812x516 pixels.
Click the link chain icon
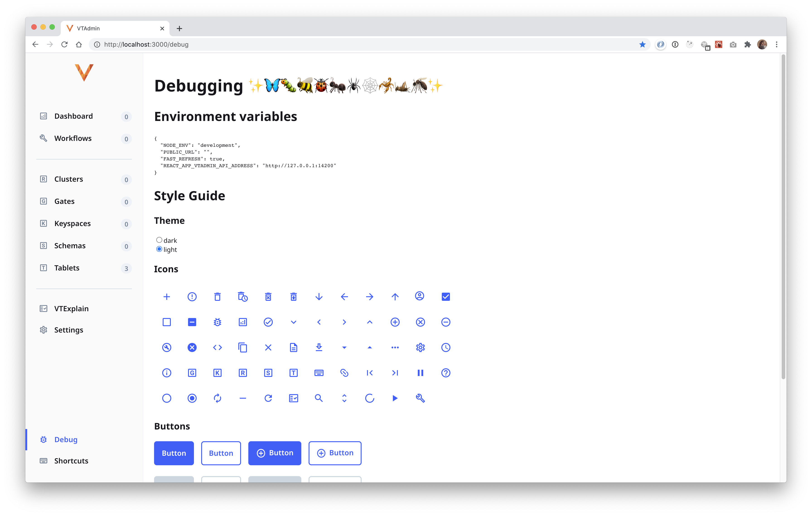pos(344,373)
